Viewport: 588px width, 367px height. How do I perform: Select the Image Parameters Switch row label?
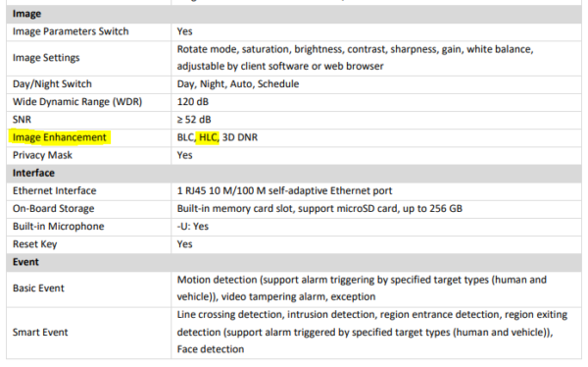click(71, 31)
